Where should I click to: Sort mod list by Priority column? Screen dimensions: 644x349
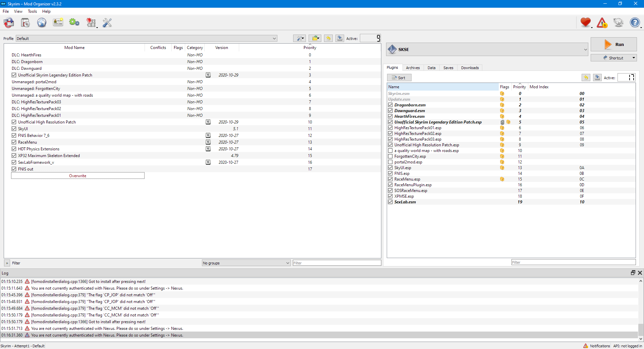[310, 48]
